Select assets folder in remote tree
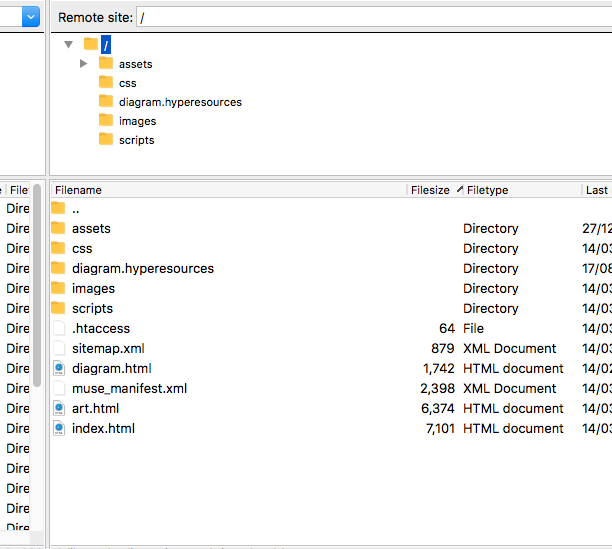 click(135, 64)
